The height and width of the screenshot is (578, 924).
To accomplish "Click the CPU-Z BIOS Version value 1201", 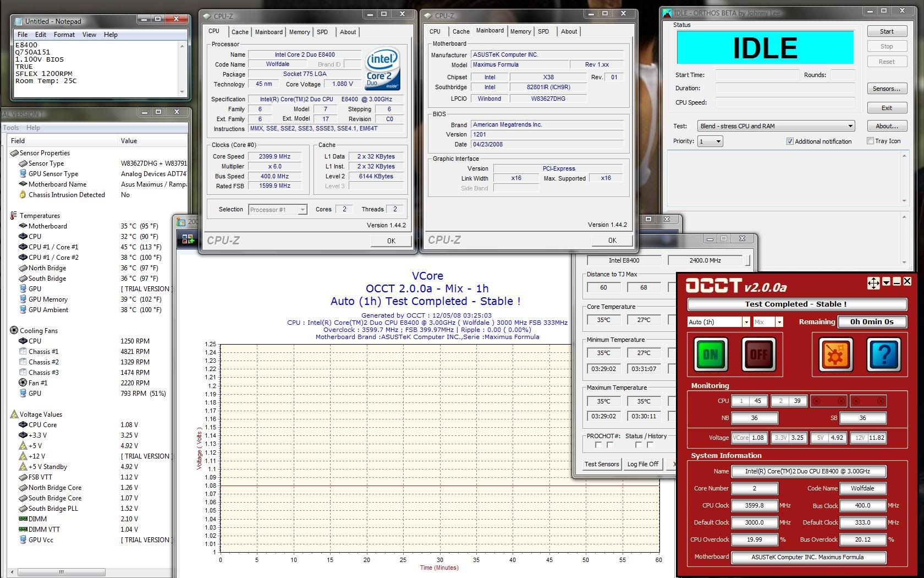I will pyautogui.click(x=547, y=134).
